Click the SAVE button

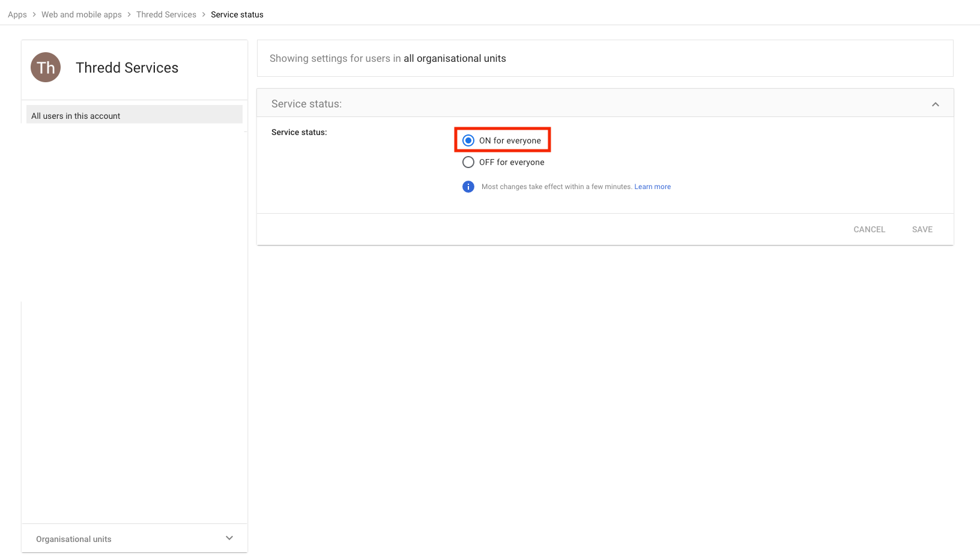click(x=922, y=229)
